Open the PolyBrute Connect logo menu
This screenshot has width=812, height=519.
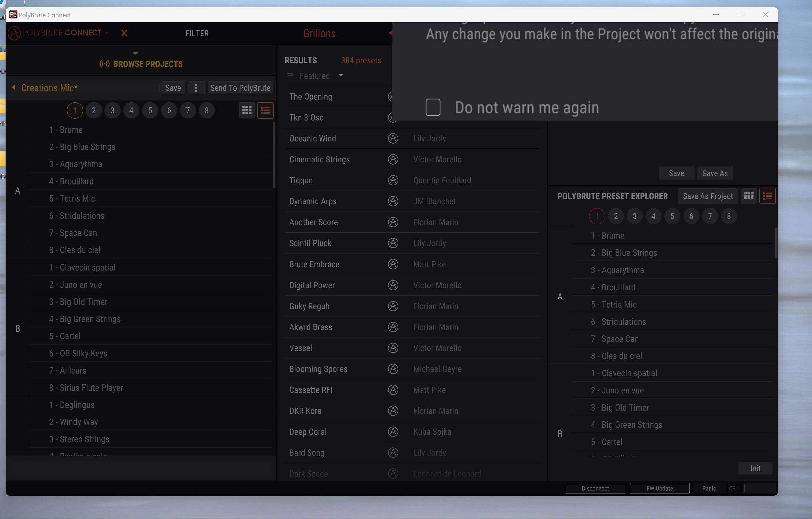58,33
